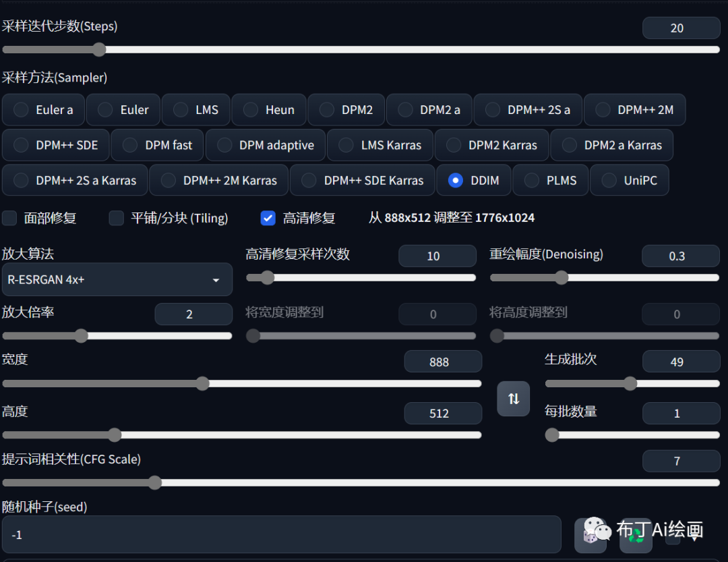Open the R-ESRGAN 4x+ upscaler dropdown
This screenshot has height=562, width=728.
tap(117, 279)
